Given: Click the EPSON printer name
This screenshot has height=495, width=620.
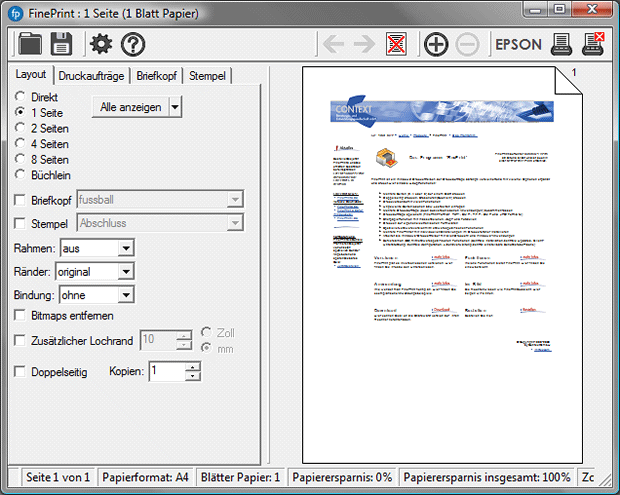Looking at the screenshot, I should 518,44.
